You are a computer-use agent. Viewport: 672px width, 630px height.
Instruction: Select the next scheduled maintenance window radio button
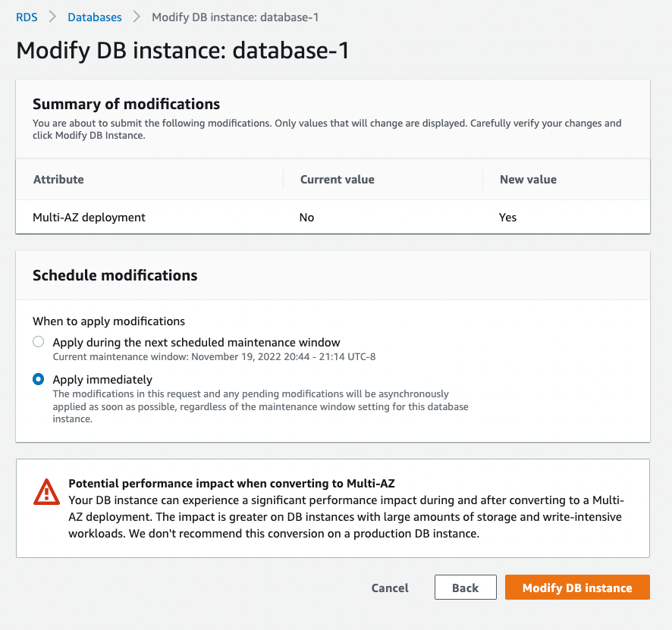39,342
